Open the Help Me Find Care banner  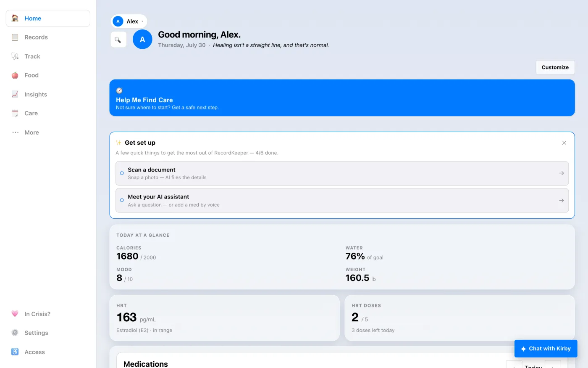coord(342,98)
